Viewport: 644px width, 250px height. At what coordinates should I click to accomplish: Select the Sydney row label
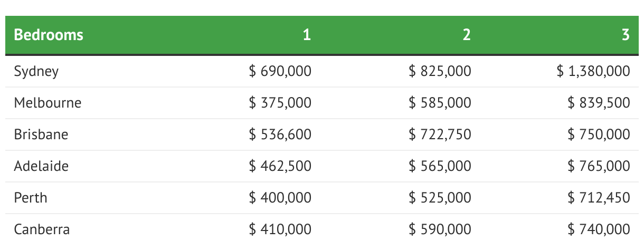[36, 71]
